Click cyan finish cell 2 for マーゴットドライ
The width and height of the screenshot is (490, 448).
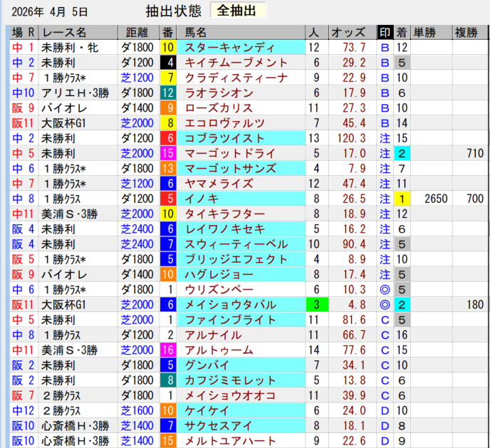click(402, 153)
